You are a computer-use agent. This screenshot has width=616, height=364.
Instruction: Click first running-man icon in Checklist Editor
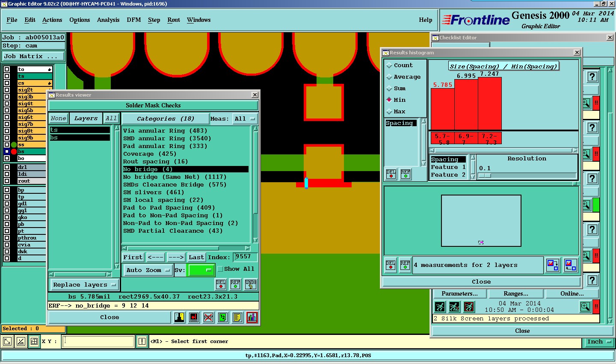pos(440,307)
